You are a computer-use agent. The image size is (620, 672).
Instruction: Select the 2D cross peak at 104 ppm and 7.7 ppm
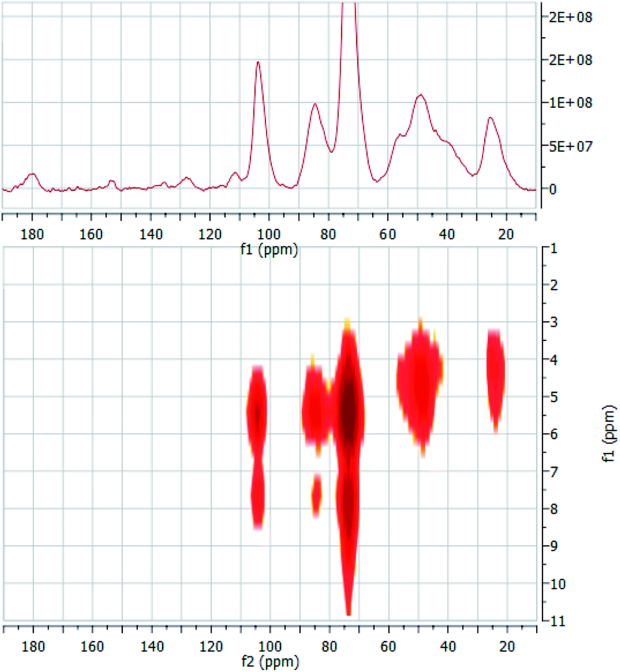[257, 495]
